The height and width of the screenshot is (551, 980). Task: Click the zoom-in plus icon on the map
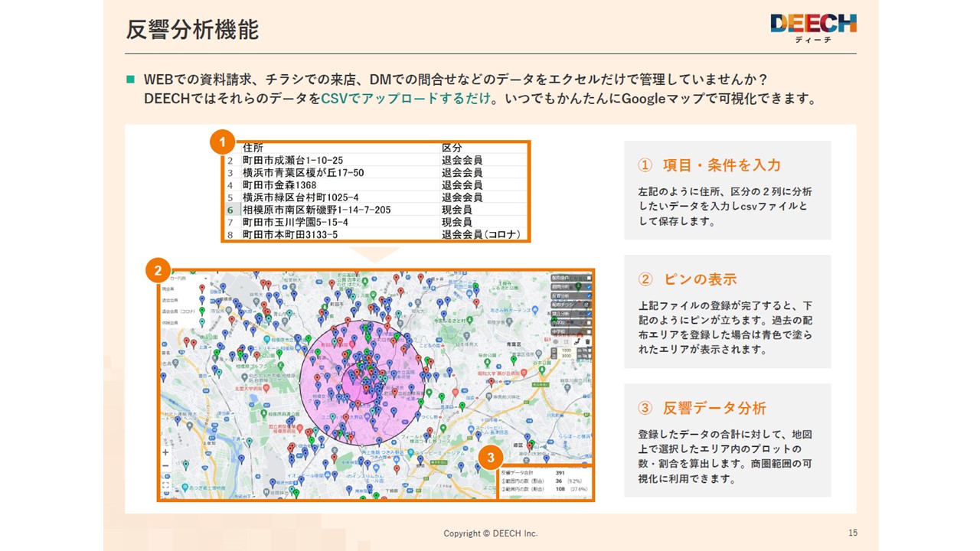[x=165, y=452]
